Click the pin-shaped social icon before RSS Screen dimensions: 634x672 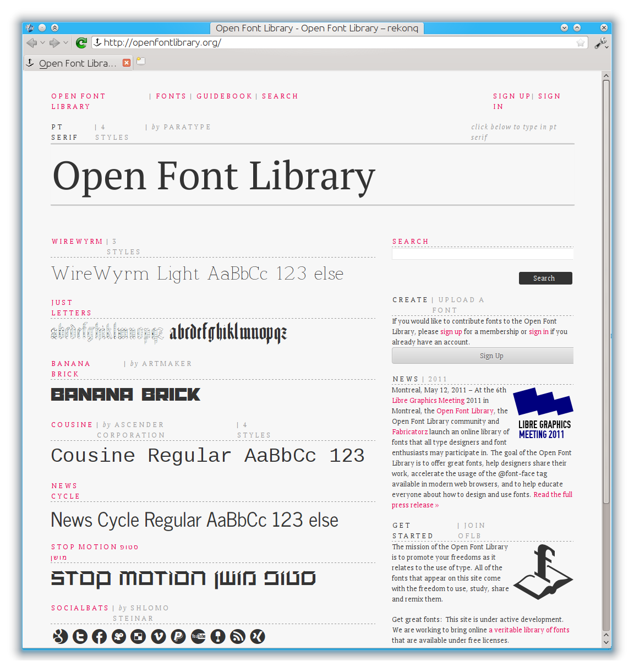pyautogui.click(x=218, y=637)
